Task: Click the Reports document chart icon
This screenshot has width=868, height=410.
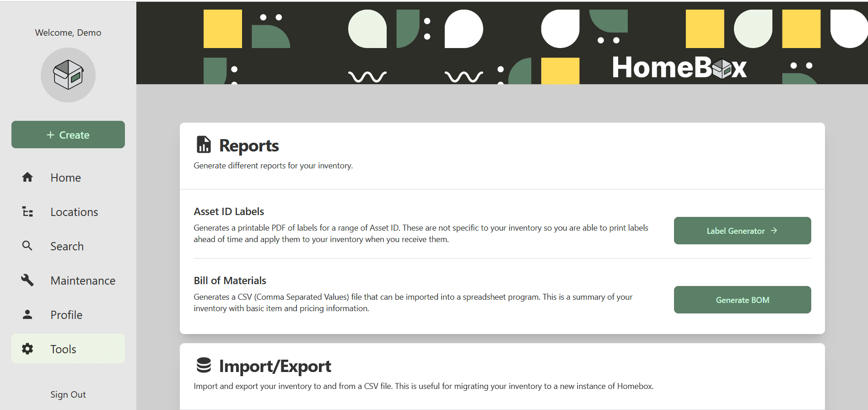Action: tap(204, 145)
